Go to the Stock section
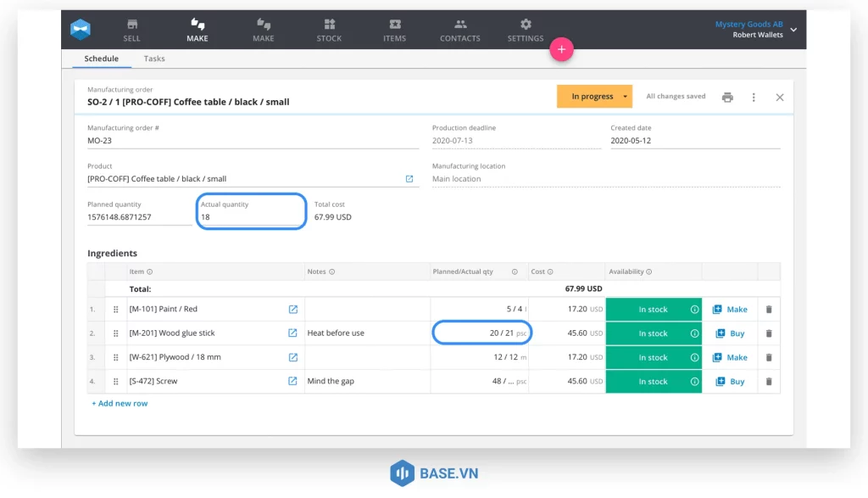 tap(329, 30)
